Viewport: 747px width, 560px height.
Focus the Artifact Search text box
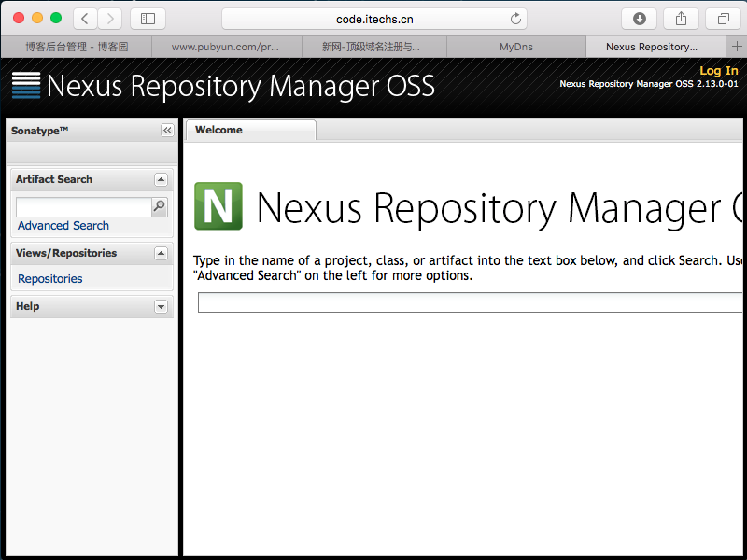[84, 207]
